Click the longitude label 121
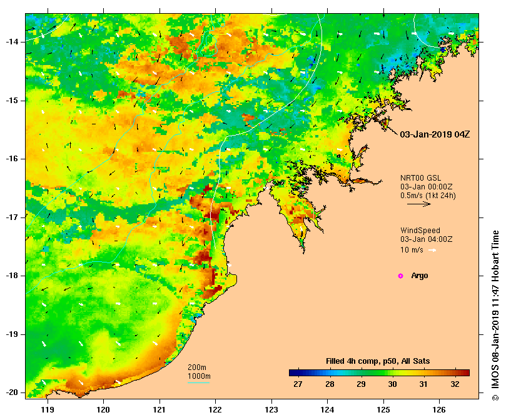 click(159, 410)
